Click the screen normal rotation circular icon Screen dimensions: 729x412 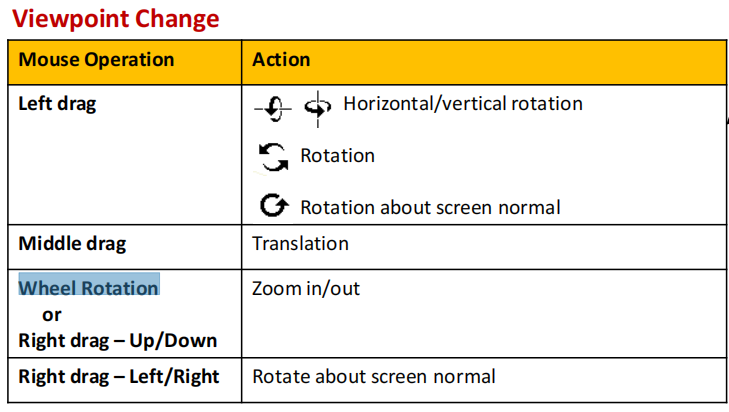click(x=274, y=205)
